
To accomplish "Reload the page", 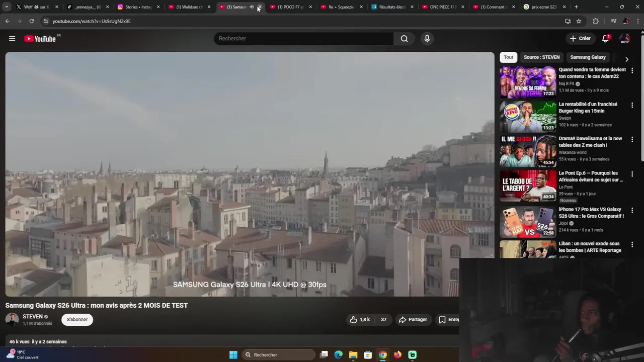I will [x=31, y=21].
